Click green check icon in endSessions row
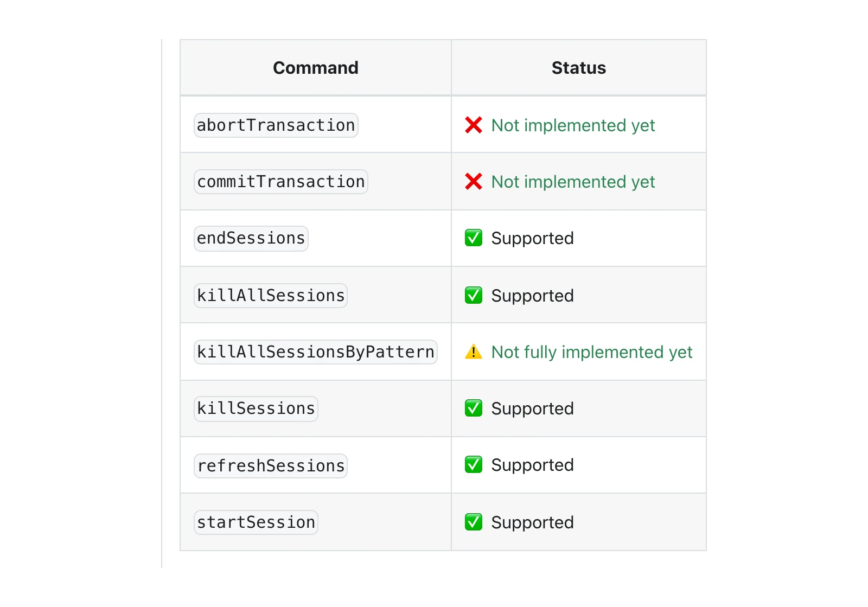The height and width of the screenshot is (607, 868). point(473,238)
